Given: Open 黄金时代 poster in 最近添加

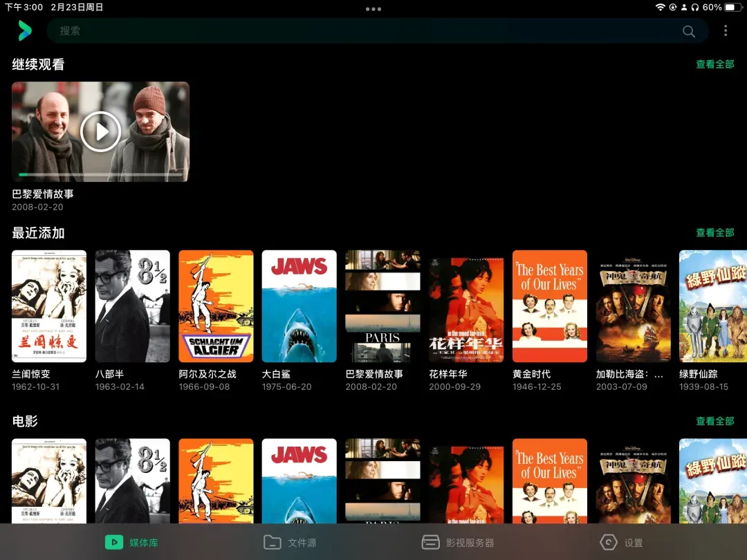Looking at the screenshot, I should (x=550, y=306).
